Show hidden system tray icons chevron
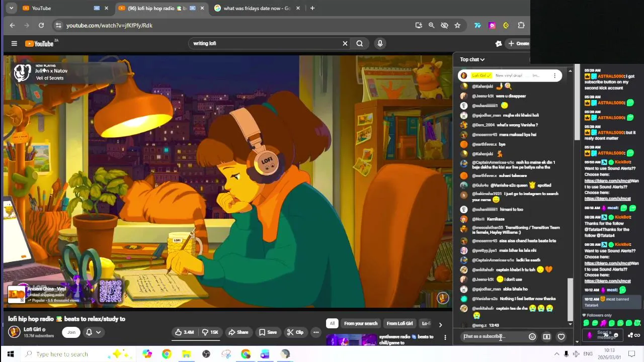 [x=556, y=354]
